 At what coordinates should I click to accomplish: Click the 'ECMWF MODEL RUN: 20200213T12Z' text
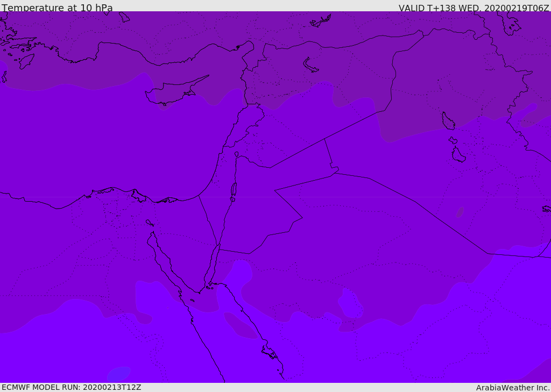(72, 388)
